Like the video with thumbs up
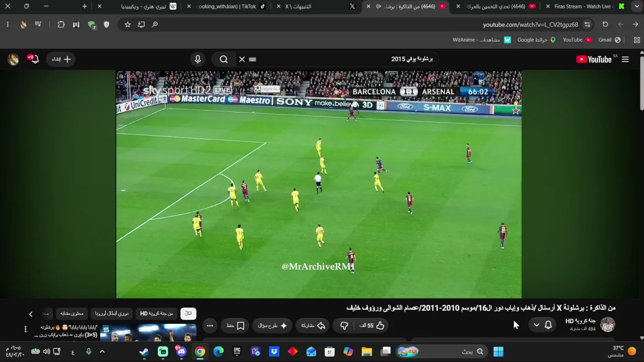Screen dimensions: 644x362 tap(372, 326)
